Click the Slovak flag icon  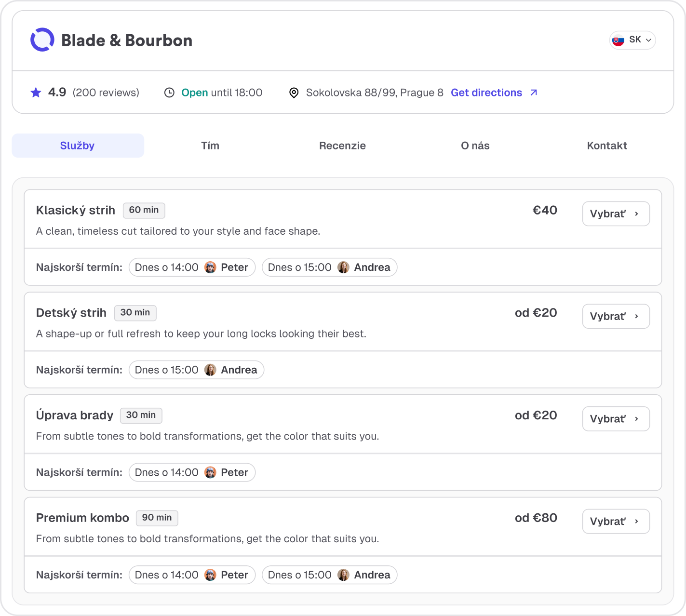[x=618, y=40]
